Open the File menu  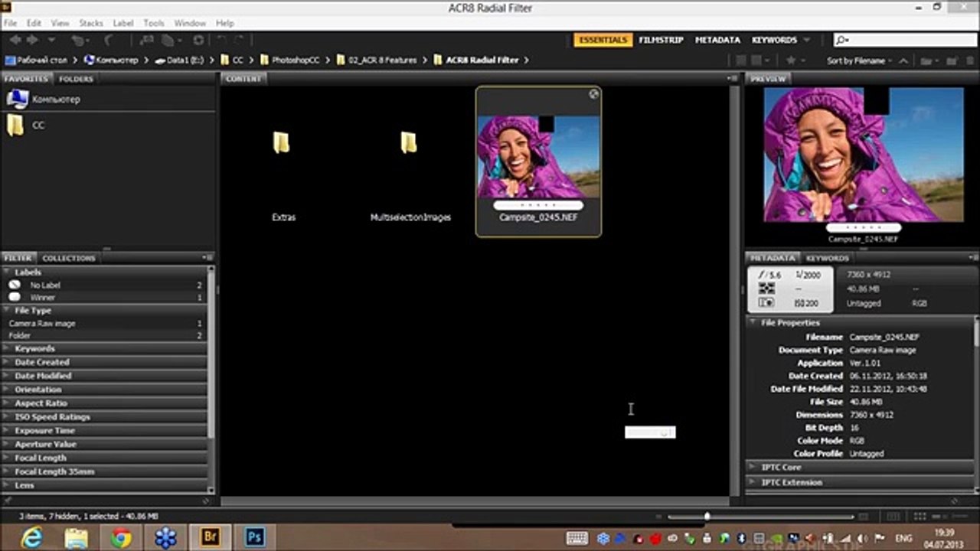coord(10,24)
